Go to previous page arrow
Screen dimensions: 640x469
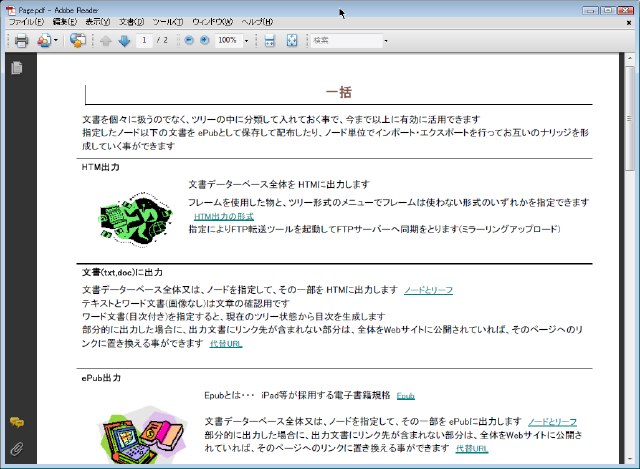click(106, 40)
